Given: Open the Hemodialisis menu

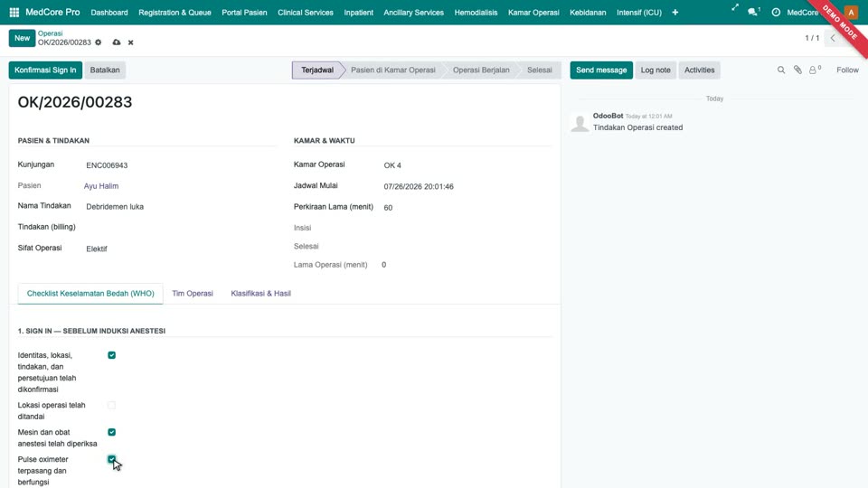Looking at the screenshot, I should click(476, 12).
